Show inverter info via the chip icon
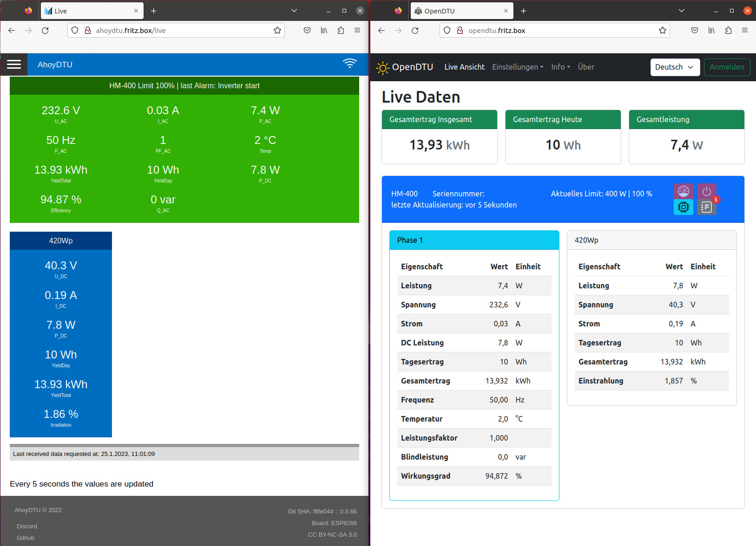This screenshot has width=756, height=546. coord(683,207)
